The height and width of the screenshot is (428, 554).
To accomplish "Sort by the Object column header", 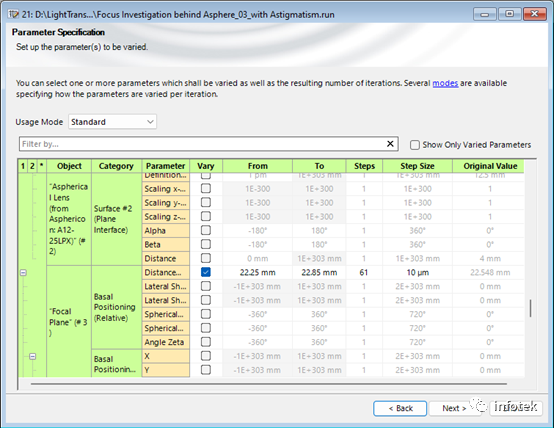I will 69,166.
